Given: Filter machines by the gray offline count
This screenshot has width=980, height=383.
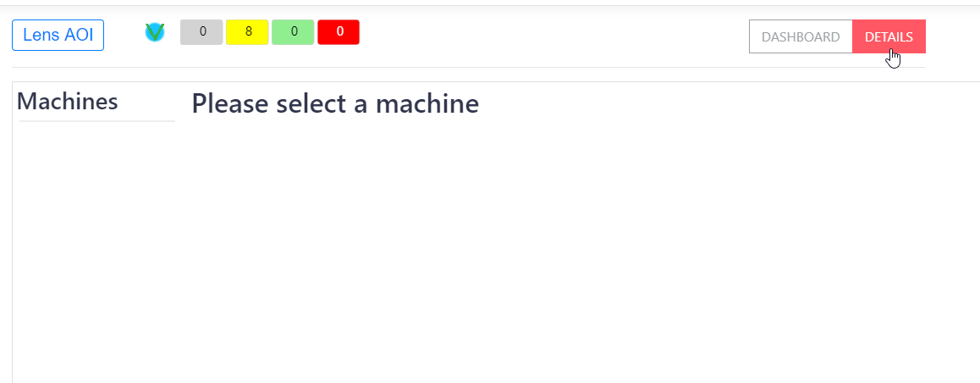Looking at the screenshot, I should tap(202, 32).
